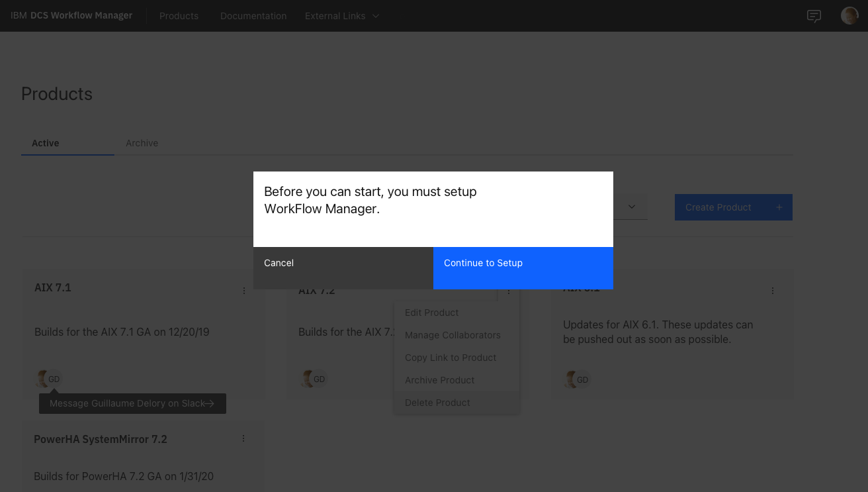
Task: Open the filter dropdown beside Create Product
Action: point(630,207)
